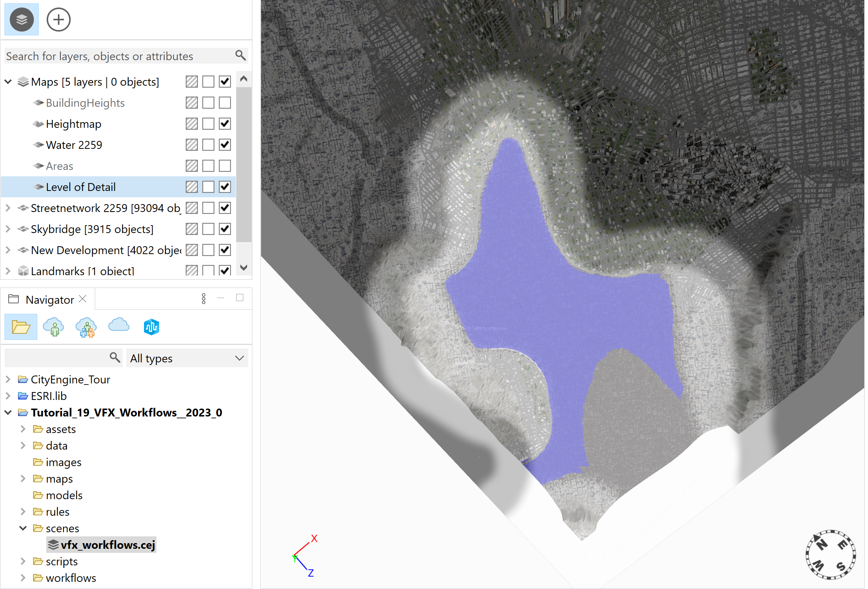Select the layers panel icon
The image size is (868, 589).
tap(21, 19)
